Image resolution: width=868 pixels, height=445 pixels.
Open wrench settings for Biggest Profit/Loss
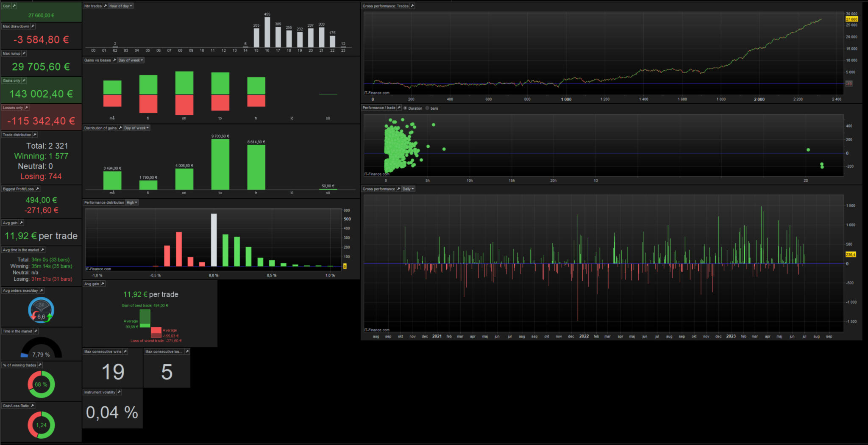[37, 189]
